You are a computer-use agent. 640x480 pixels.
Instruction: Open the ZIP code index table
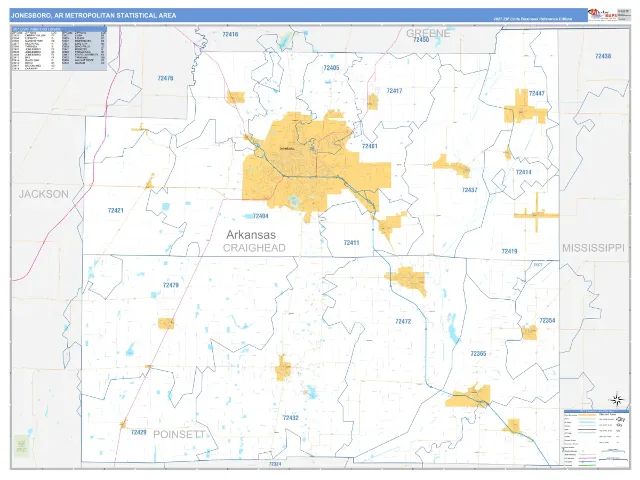[59, 49]
